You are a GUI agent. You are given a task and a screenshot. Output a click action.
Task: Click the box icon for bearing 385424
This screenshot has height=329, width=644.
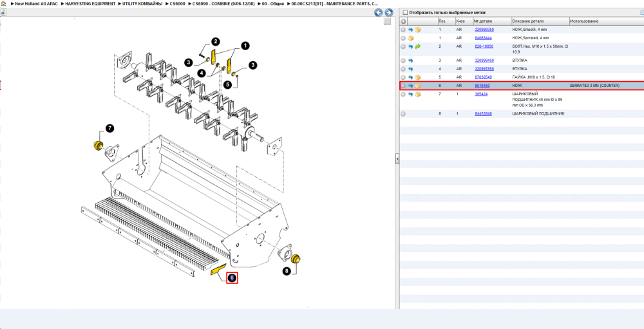(418, 94)
